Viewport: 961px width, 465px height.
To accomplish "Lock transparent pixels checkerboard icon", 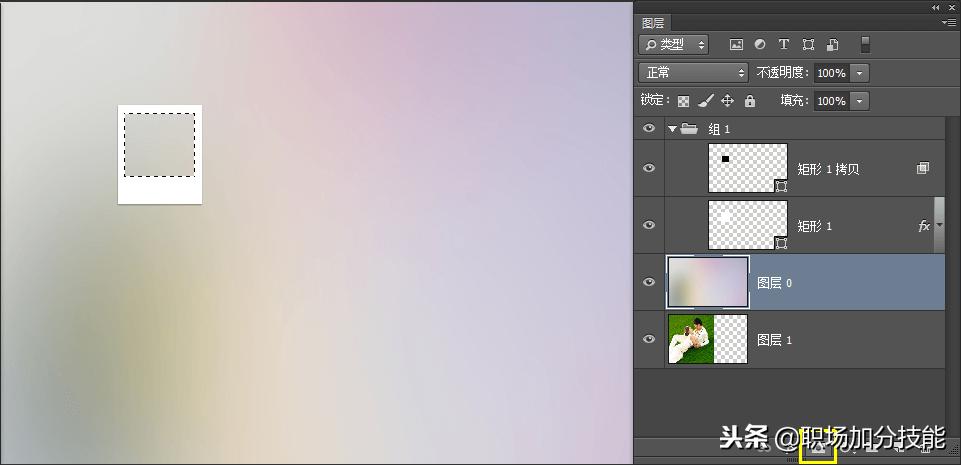I will [683, 101].
